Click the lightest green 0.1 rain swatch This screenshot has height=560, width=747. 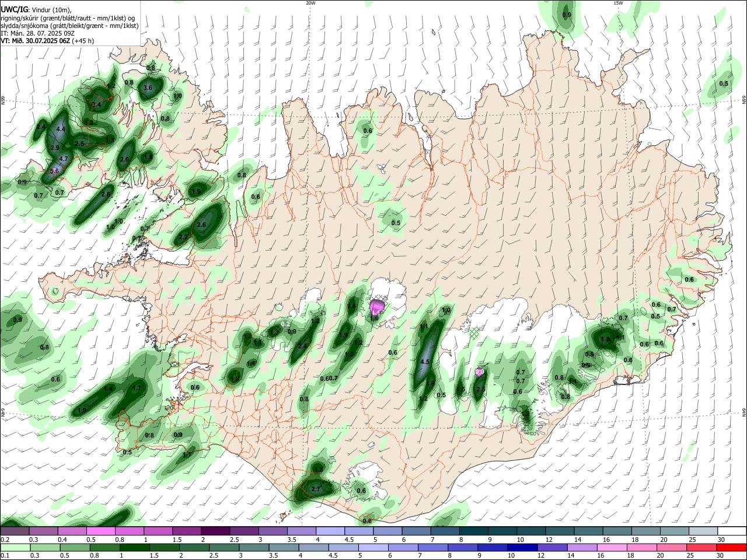tap(15, 547)
